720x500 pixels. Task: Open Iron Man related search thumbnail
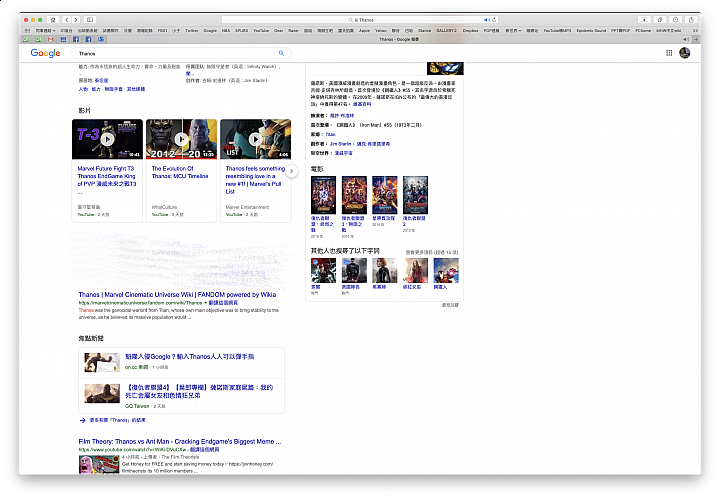[x=446, y=270]
